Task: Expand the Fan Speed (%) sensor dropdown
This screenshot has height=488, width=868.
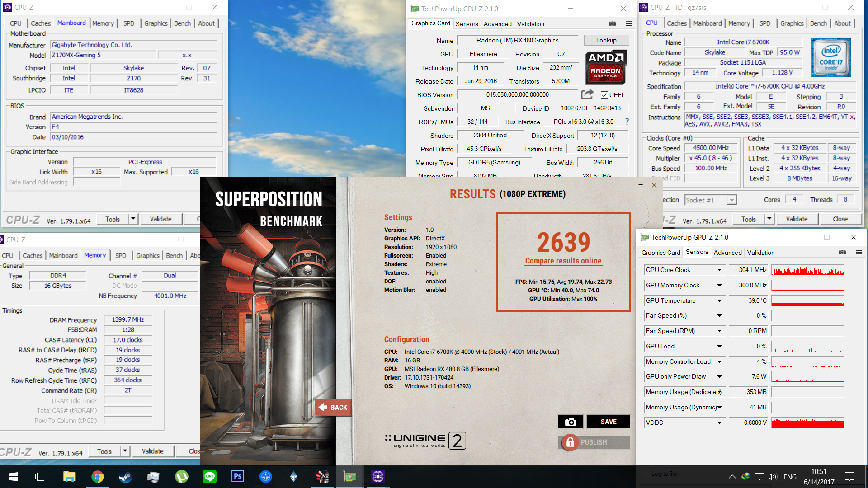Action: click(719, 315)
